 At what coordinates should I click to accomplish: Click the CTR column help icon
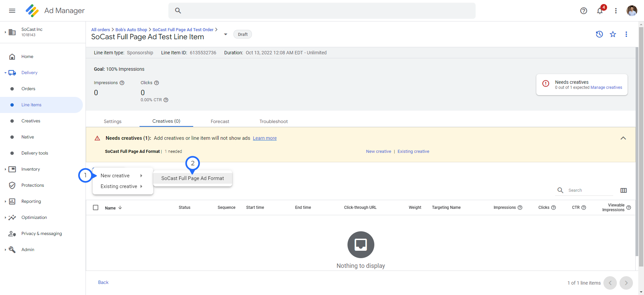584,208
